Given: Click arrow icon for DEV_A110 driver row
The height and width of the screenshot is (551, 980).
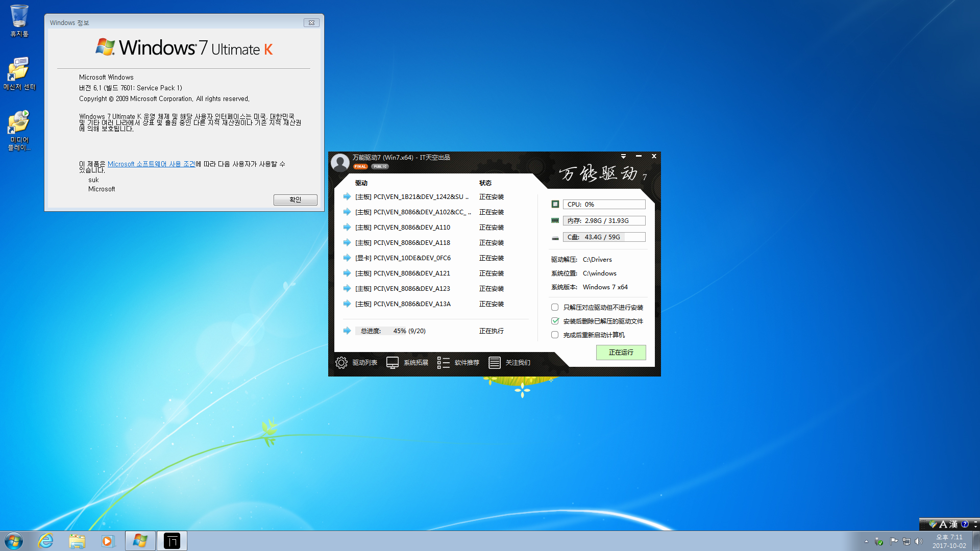Looking at the screenshot, I should (x=347, y=227).
